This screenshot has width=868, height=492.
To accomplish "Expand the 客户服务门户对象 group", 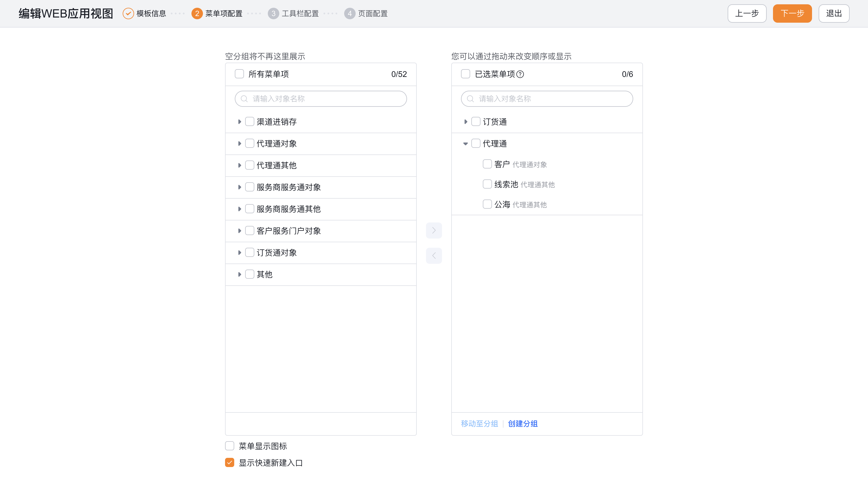I will click(x=239, y=231).
